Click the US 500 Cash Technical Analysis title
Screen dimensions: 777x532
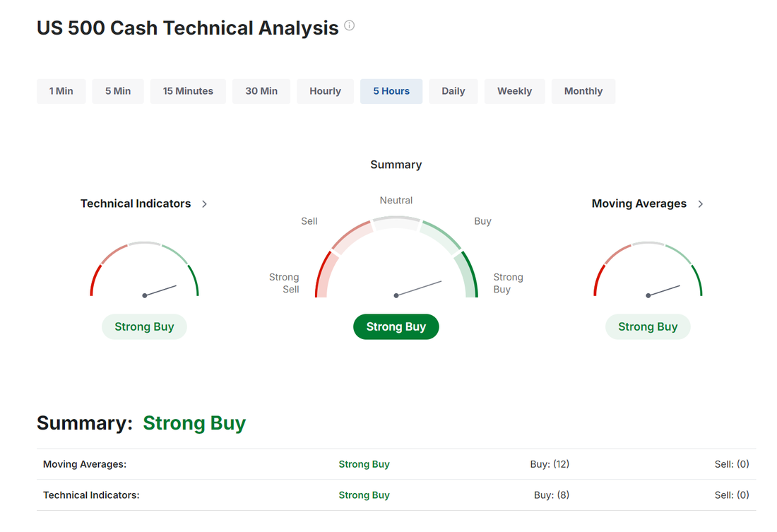tap(188, 28)
